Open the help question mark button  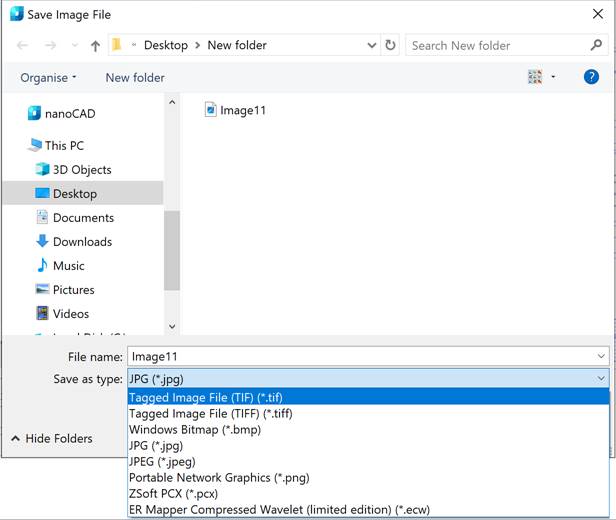[x=591, y=77]
